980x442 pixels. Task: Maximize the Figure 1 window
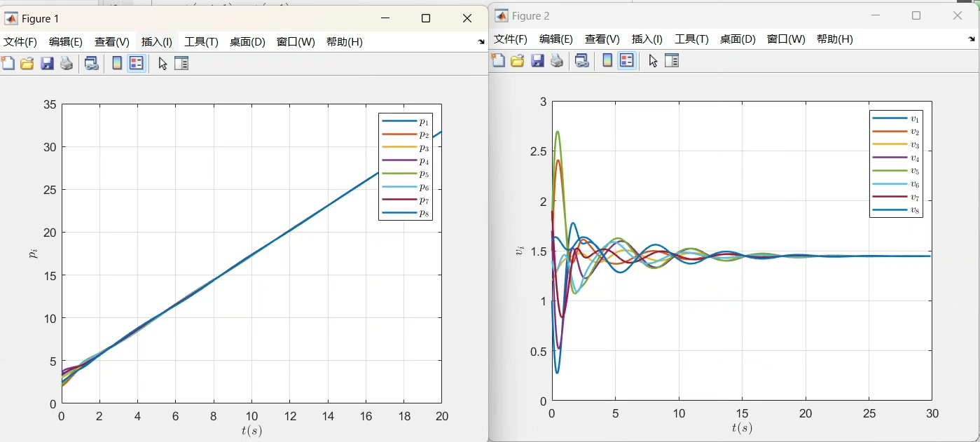pyautogui.click(x=426, y=19)
